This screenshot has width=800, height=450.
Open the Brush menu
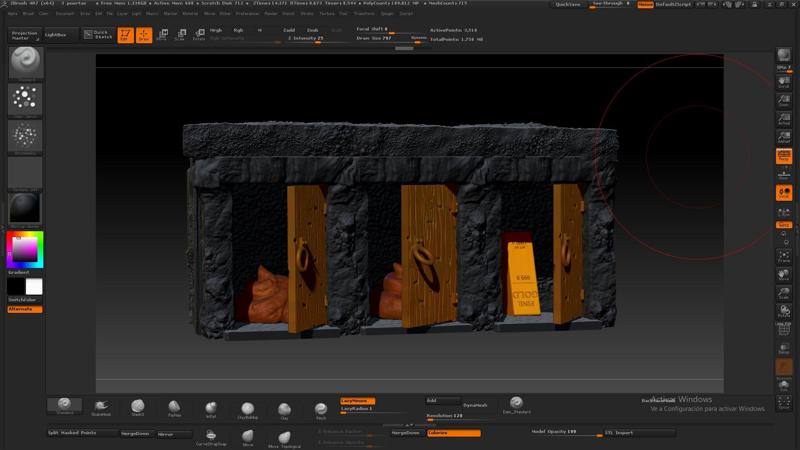click(27, 14)
